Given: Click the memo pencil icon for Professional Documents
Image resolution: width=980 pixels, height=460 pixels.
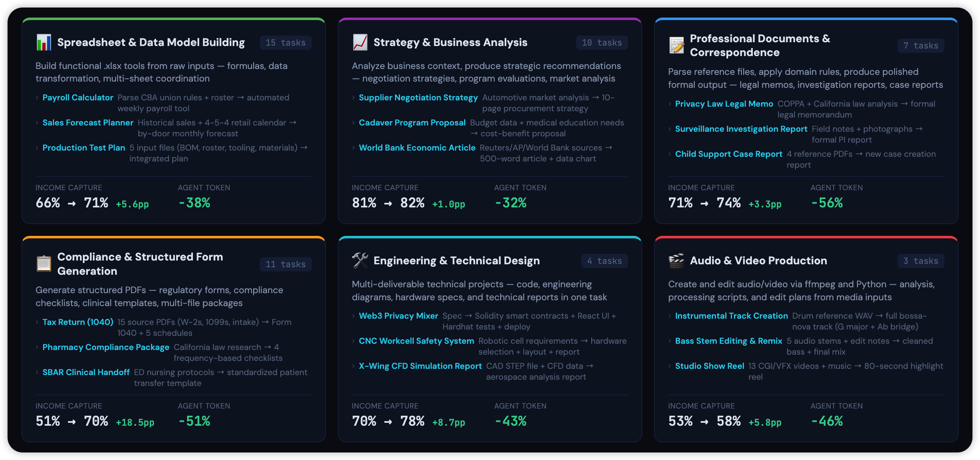Looking at the screenshot, I should click(676, 46).
